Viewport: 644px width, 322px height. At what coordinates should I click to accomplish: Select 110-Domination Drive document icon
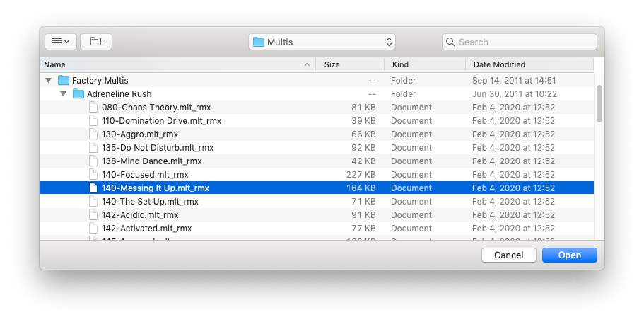(93, 121)
